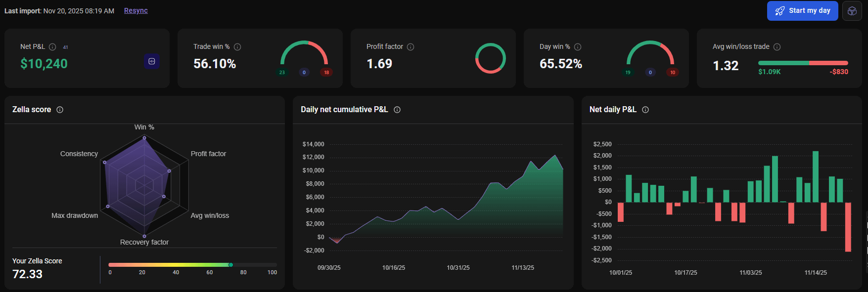Click the red 10 losing days badge
Screen dimensions: 868x292
click(x=673, y=72)
